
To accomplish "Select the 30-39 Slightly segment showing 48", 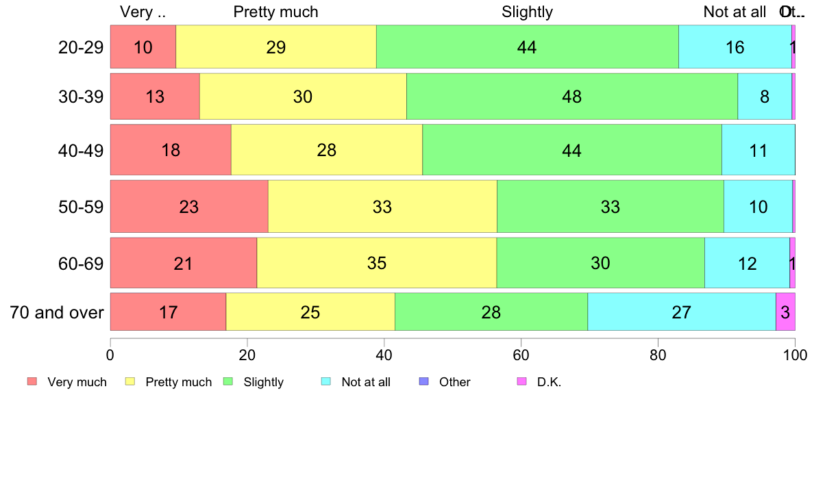I will click(x=572, y=97).
